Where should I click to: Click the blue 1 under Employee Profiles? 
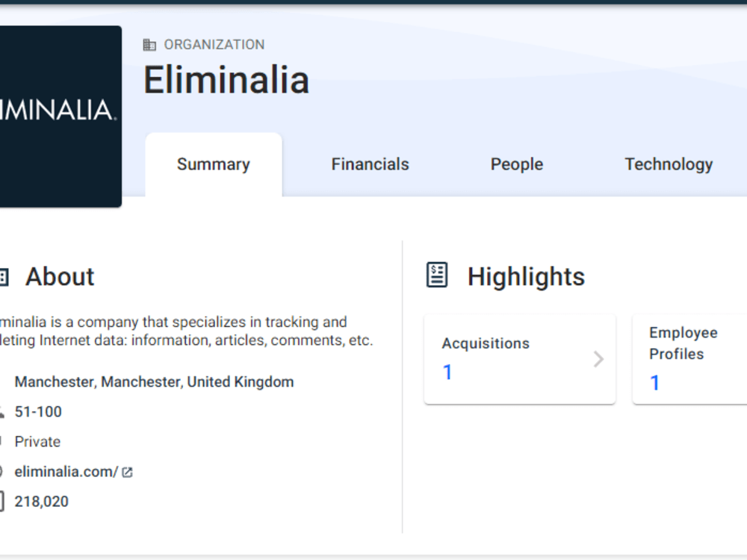[655, 383]
